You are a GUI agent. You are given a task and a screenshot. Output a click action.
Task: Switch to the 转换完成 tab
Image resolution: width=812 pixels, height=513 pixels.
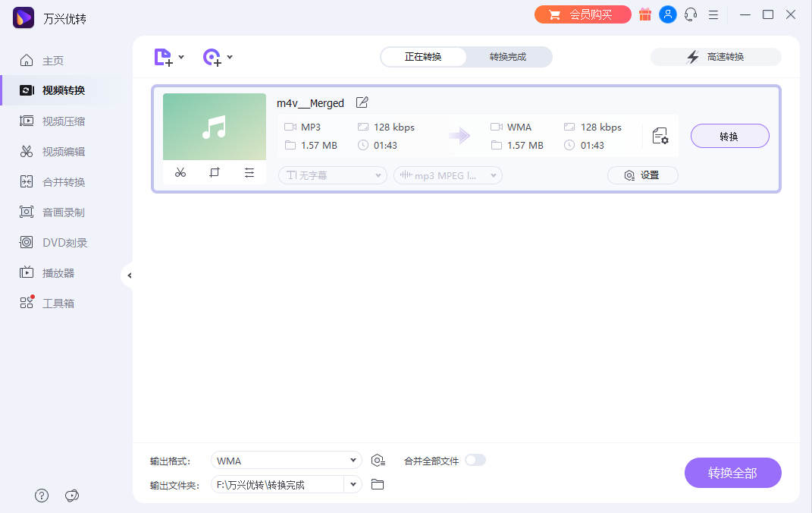click(508, 57)
